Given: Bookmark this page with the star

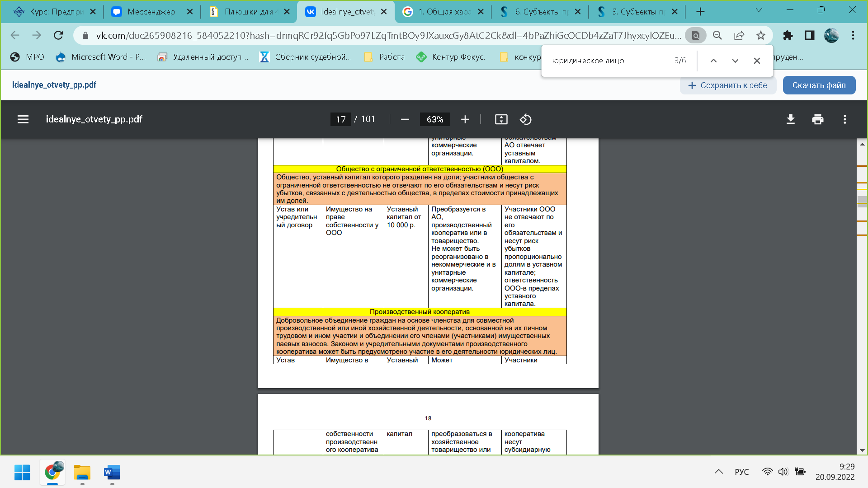Looking at the screenshot, I should click(x=761, y=35).
